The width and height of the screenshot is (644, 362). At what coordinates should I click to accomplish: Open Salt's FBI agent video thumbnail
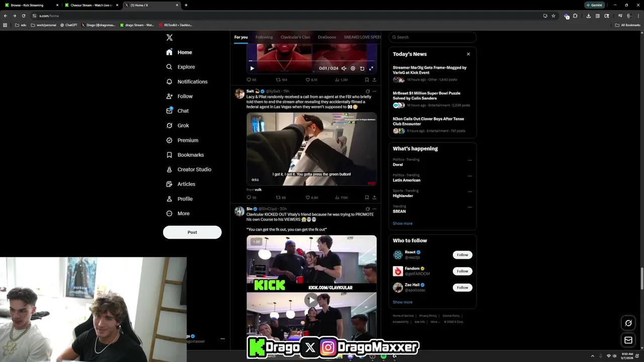[311, 149]
